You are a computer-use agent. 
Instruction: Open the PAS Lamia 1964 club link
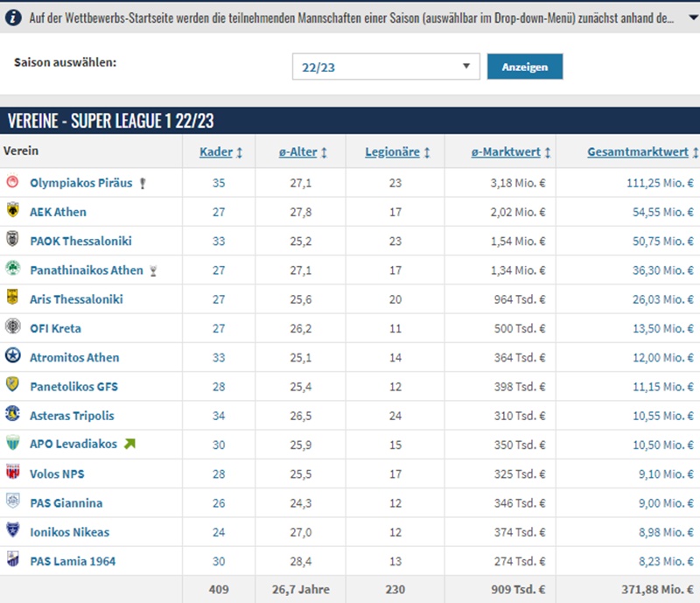(x=73, y=561)
